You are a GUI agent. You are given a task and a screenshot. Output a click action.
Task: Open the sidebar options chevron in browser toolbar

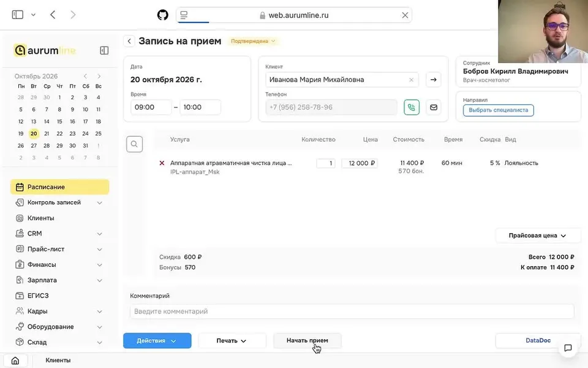[33, 15]
